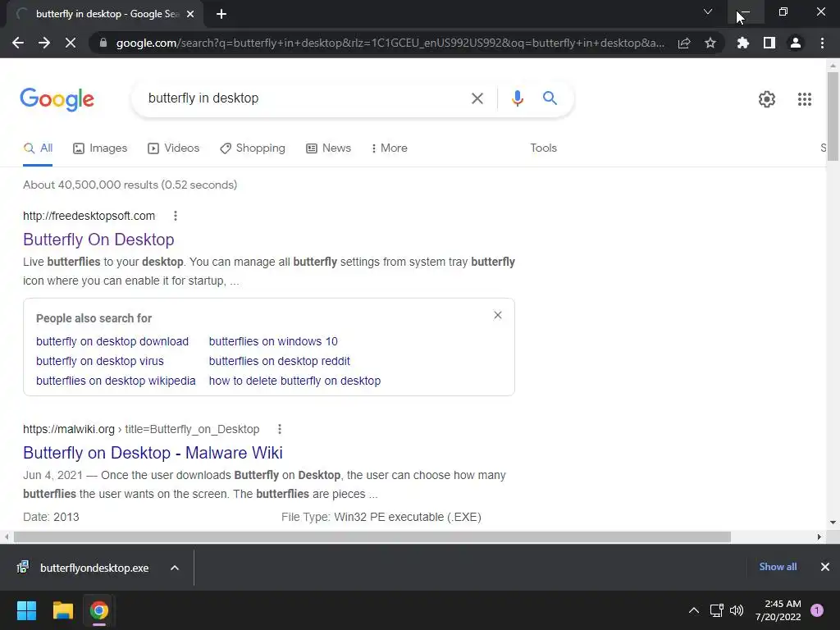Open network status tray icon
Screen dimensions: 840x630
coord(716,610)
